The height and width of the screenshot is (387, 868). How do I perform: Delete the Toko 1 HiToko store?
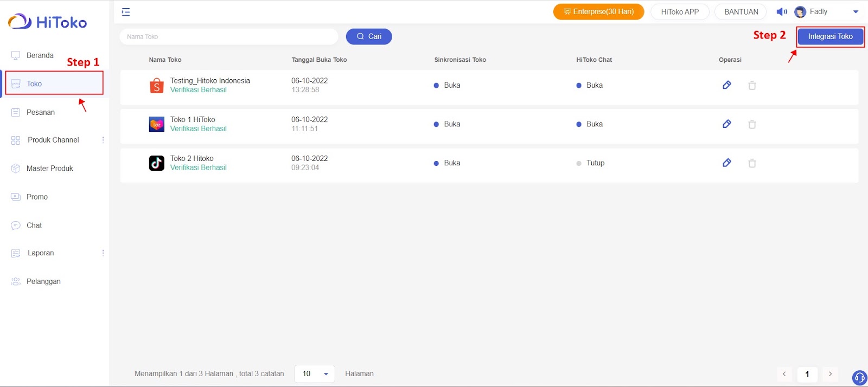click(x=752, y=124)
